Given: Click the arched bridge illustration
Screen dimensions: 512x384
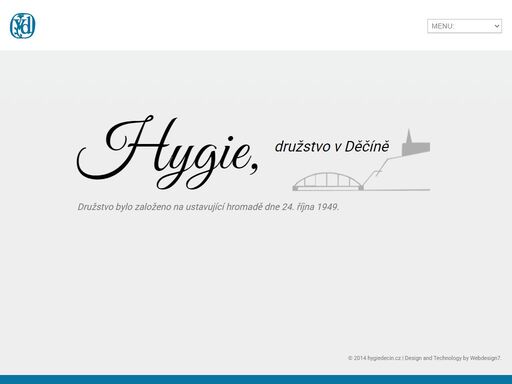Looking at the screenshot, I should [328, 182].
